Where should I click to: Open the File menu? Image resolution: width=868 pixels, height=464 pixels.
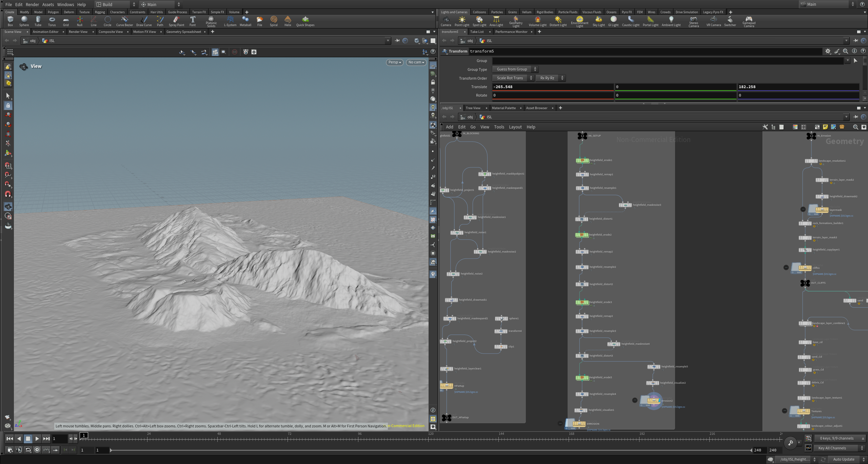click(x=9, y=4)
